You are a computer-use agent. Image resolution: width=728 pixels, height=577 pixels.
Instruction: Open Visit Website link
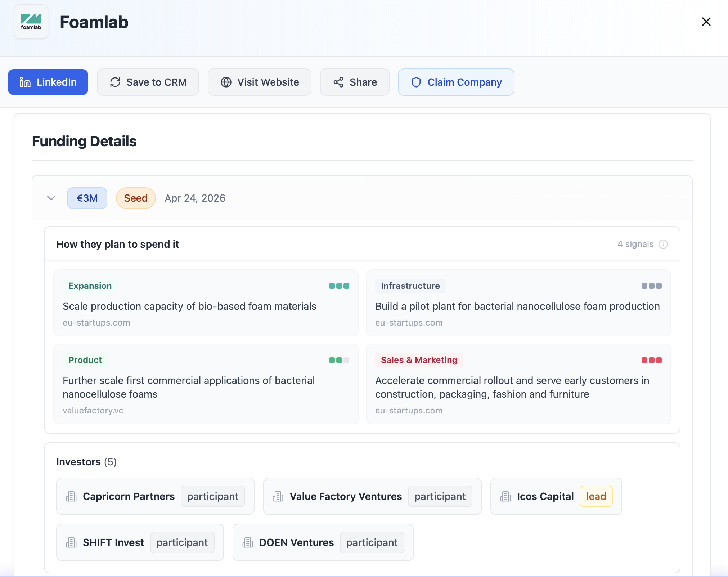[260, 82]
